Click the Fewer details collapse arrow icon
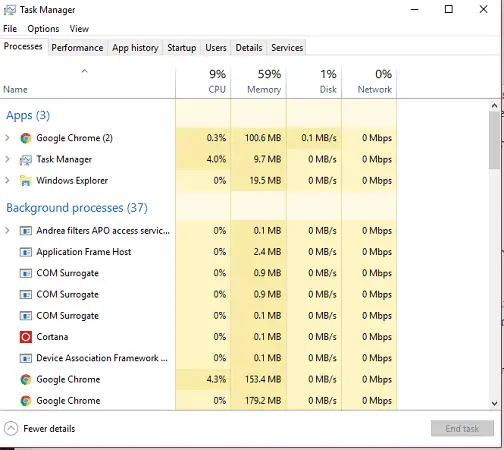 click(x=11, y=429)
